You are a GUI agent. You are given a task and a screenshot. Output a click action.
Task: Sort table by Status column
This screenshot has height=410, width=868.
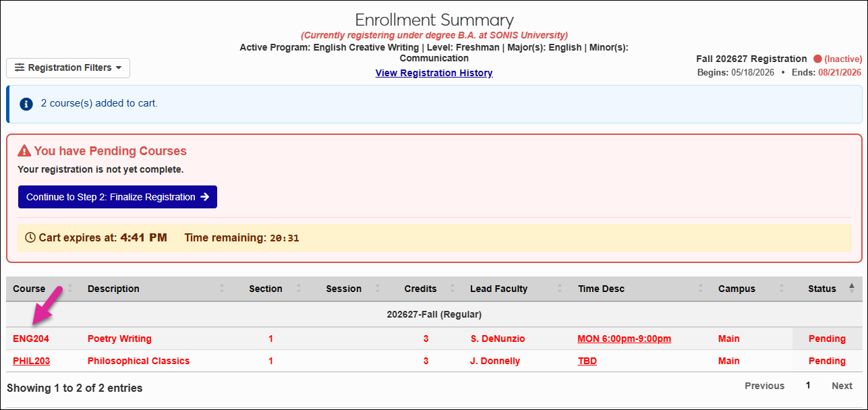pyautogui.click(x=828, y=289)
